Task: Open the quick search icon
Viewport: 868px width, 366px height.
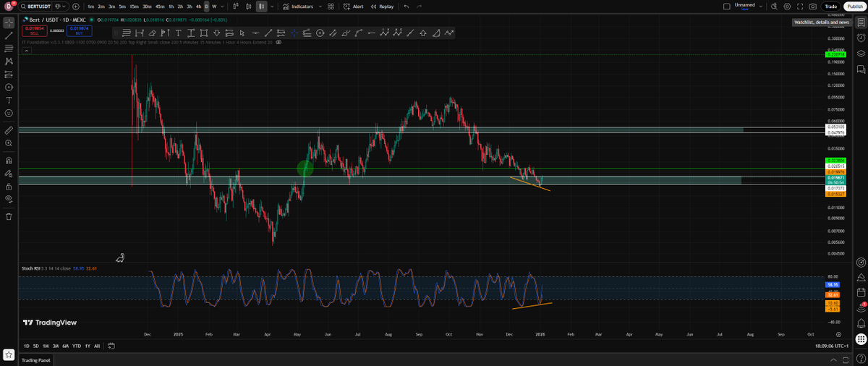Action: [774, 7]
